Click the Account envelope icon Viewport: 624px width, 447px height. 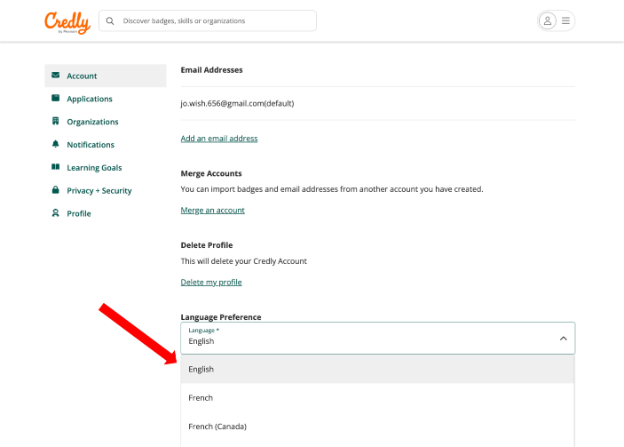56,75
